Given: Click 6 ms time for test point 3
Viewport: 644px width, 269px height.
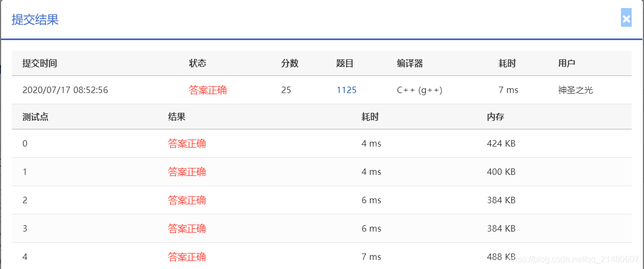Looking at the screenshot, I should pyautogui.click(x=371, y=228).
